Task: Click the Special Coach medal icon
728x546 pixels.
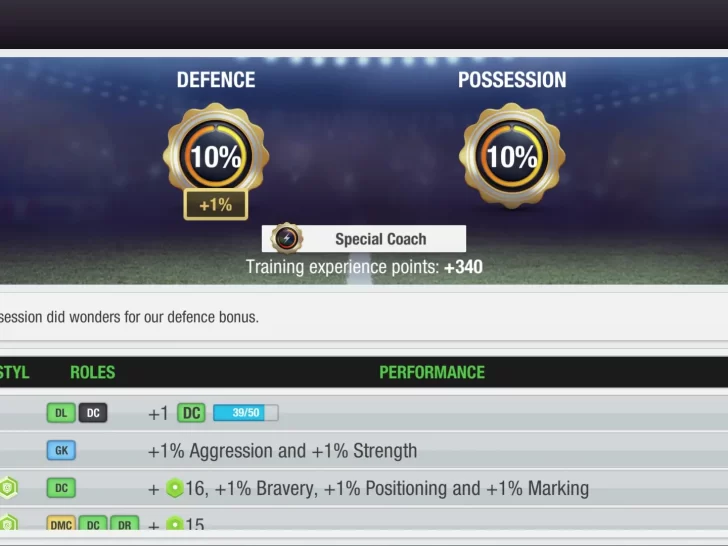Action: [x=286, y=238]
